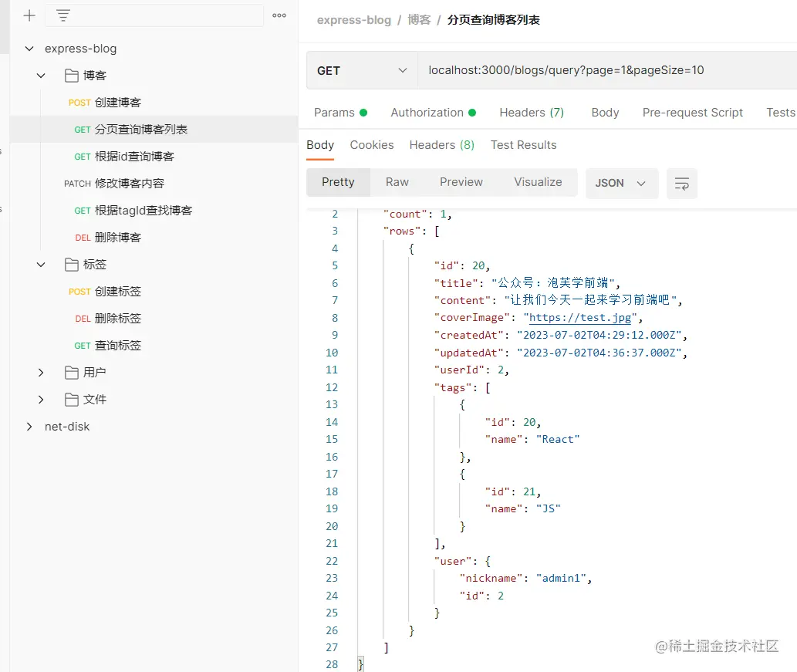Expand the 文件 folder chevron
797x672 pixels.
[41, 400]
